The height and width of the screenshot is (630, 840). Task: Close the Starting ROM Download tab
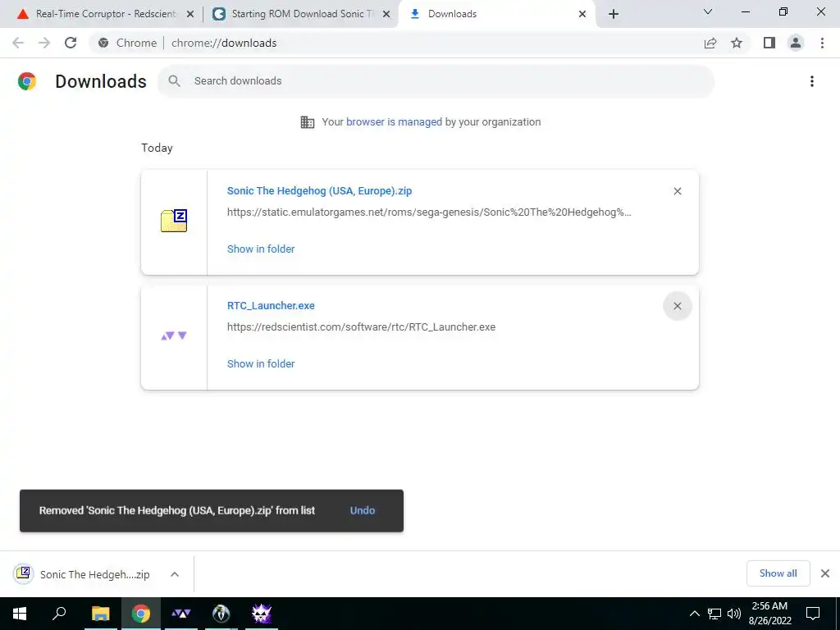[386, 14]
